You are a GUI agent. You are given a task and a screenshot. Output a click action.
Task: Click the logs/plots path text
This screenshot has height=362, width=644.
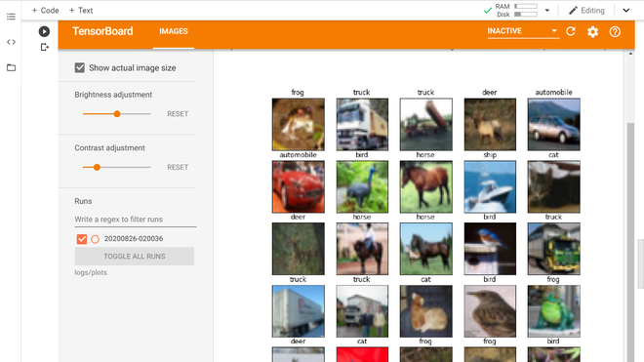click(x=91, y=272)
